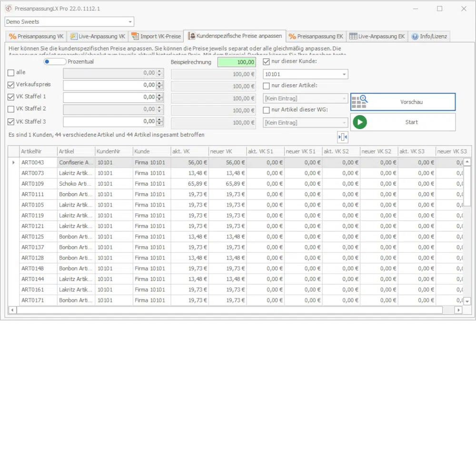Viewport: 476px width, 476px height.
Task: Click the column-width fit icon above table
Action: (343, 137)
